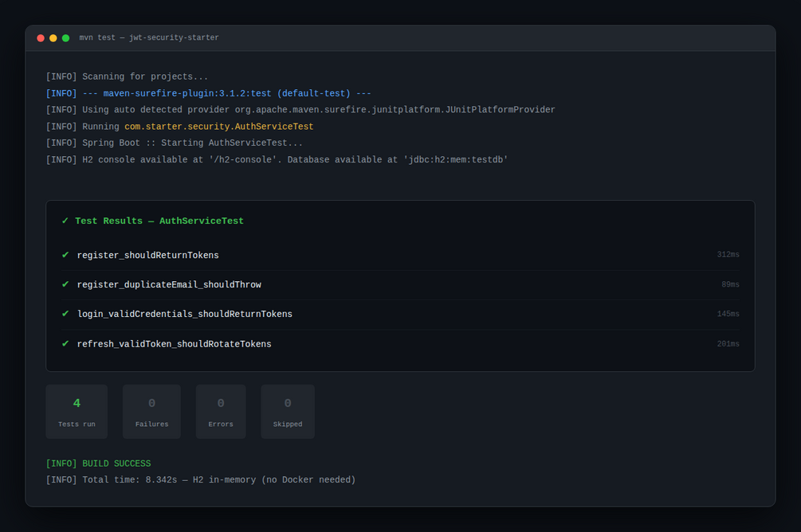Select the login_validCredentials_shouldReturnTokens test row
Viewport: 801px width, 532px height.
coord(400,315)
